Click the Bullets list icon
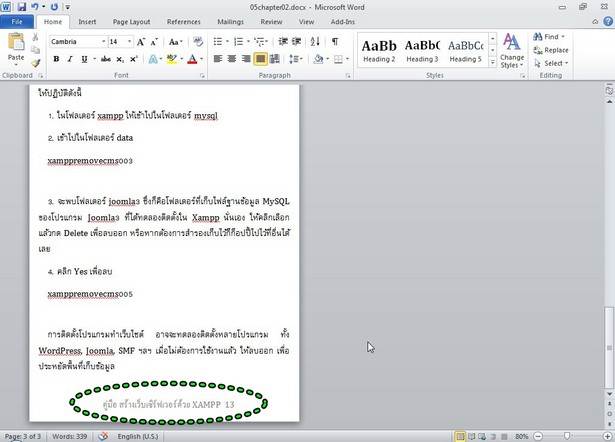The height and width of the screenshot is (442, 615). (218, 42)
